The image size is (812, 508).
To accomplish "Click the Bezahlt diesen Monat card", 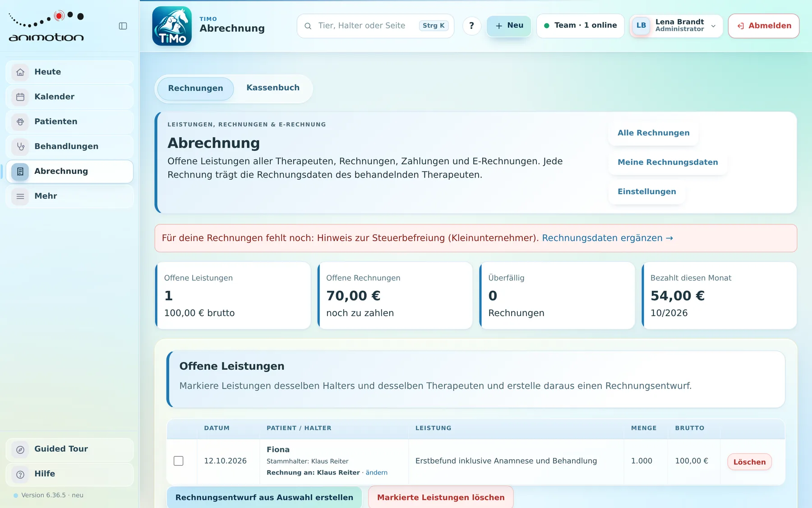I will (719, 296).
